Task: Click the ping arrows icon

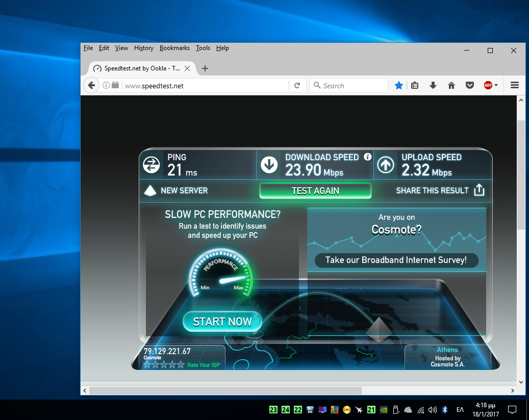Action: 151,165
